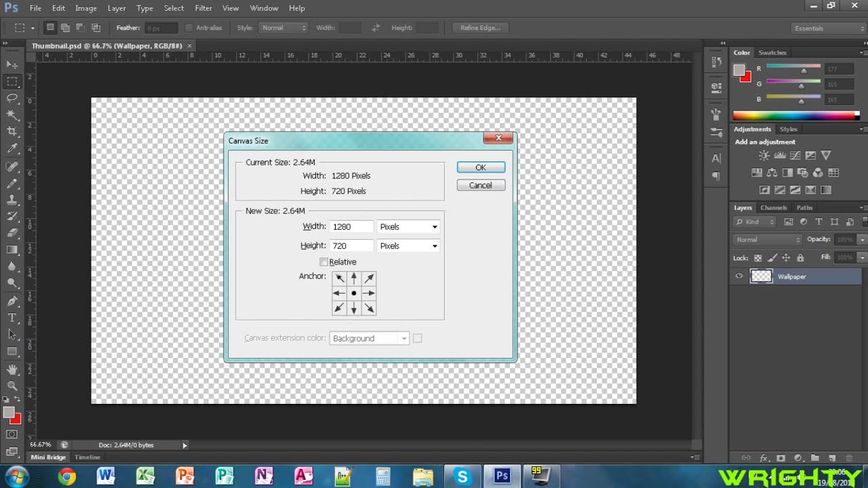Open the Normal blend mode dropdown
Viewport: 868px width, 488px height.
click(768, 239)
